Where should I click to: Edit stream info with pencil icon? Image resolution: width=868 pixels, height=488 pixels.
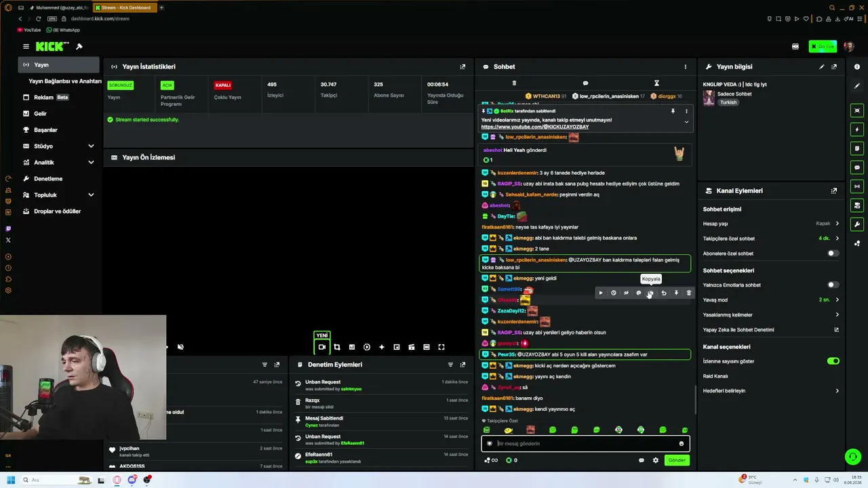pos(822,66)
